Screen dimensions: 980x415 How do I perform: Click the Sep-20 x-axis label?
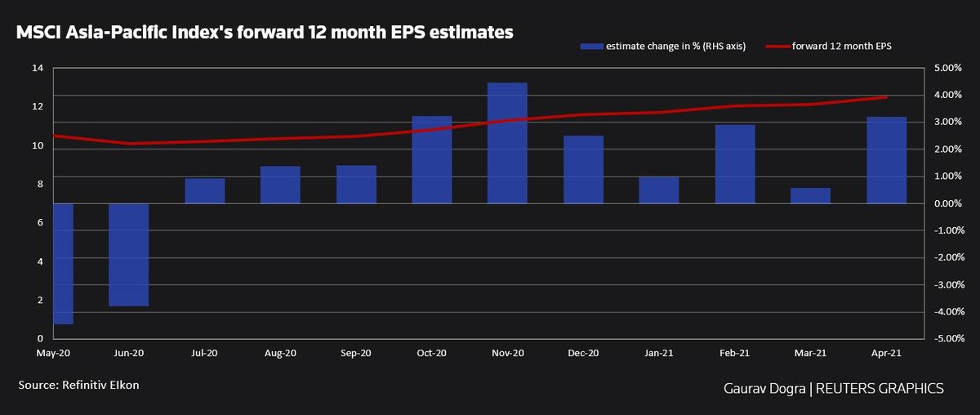point(356,354)
